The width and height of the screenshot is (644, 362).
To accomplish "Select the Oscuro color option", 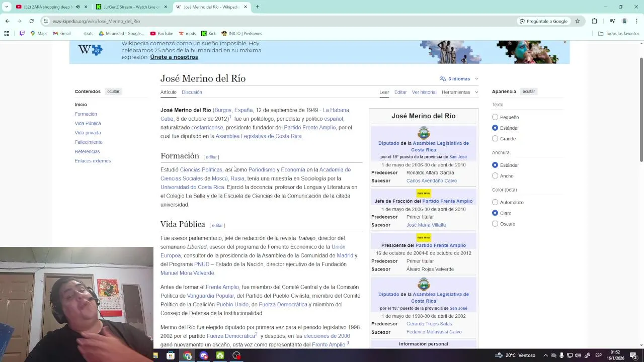I will point(495,224).
